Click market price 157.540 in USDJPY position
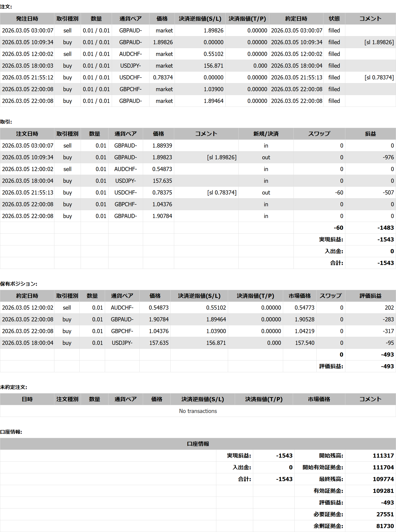The image size is (396, 532). coord(305,343)
